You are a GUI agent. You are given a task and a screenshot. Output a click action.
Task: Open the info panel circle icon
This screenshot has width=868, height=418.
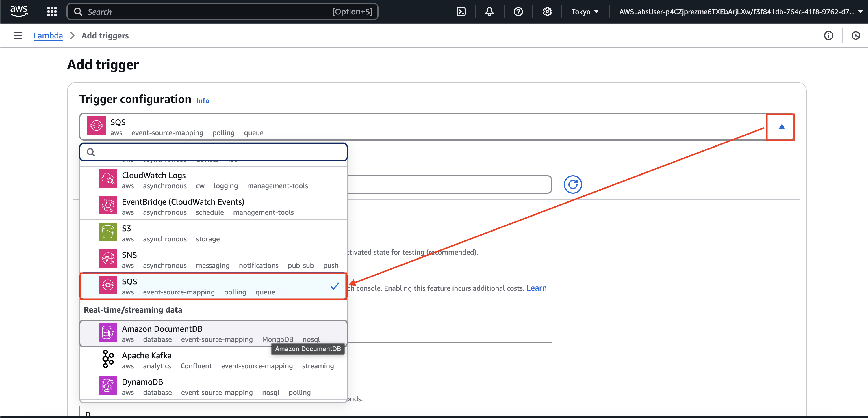click(828, 36)
